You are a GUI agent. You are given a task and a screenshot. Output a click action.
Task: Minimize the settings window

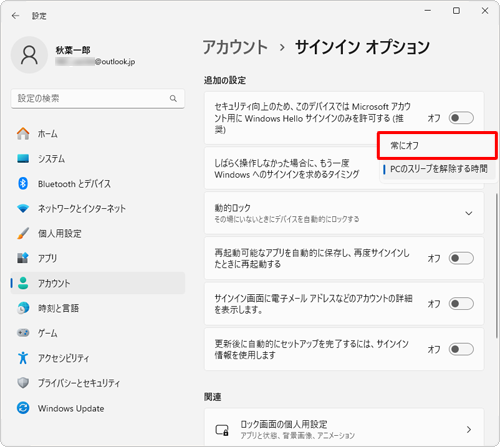[x=428, y=11]
